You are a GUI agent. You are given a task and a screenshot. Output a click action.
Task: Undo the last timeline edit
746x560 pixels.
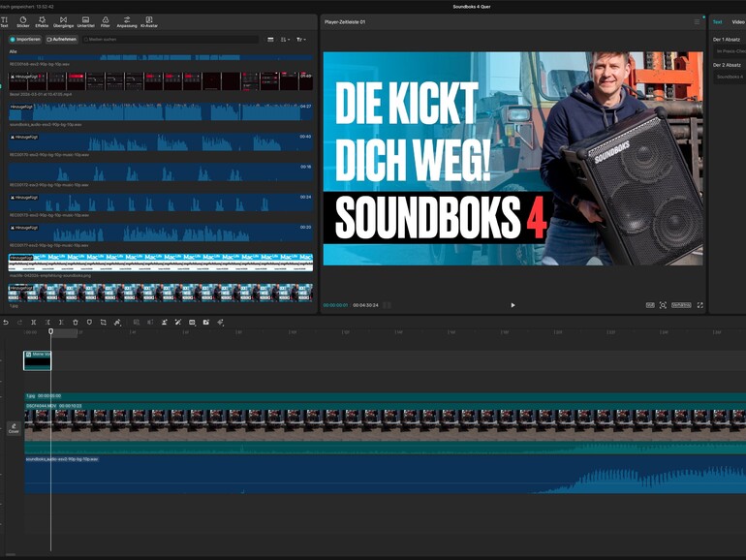tap(6, 322)
